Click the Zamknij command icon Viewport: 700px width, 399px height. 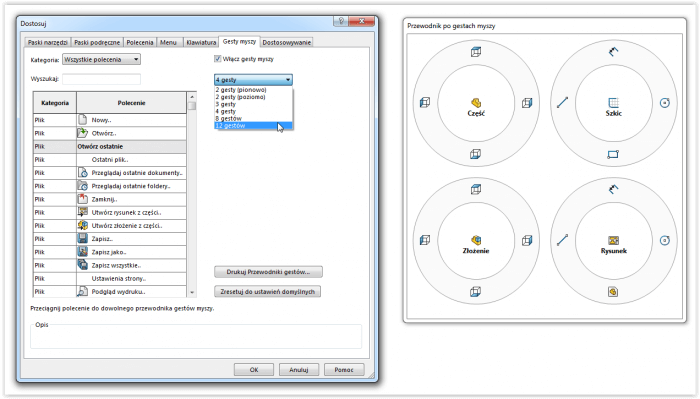(83, 199)
